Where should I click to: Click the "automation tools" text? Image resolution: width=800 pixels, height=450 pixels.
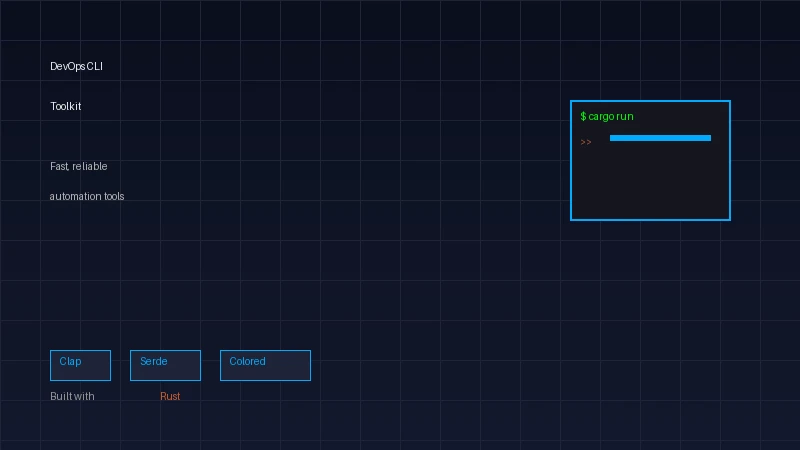[87, 197]
